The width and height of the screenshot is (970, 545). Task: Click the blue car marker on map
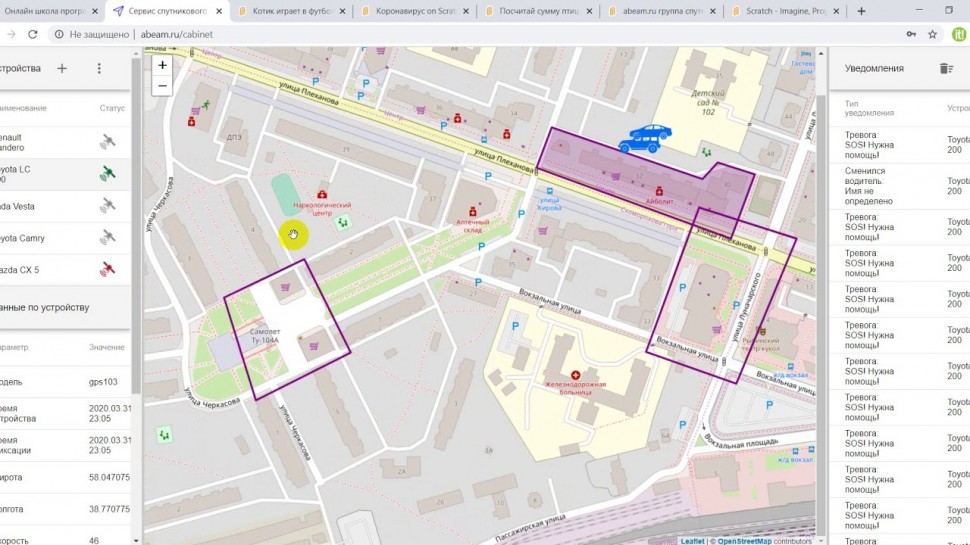(645, 138)
